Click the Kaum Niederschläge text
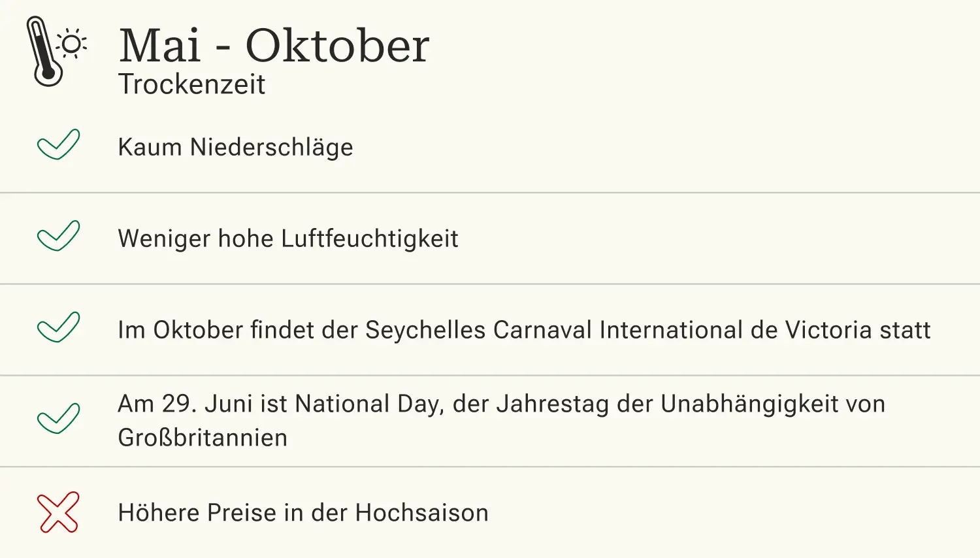Image resolution: width=980 pixels, height=558 pixels. tap(235, 148)
